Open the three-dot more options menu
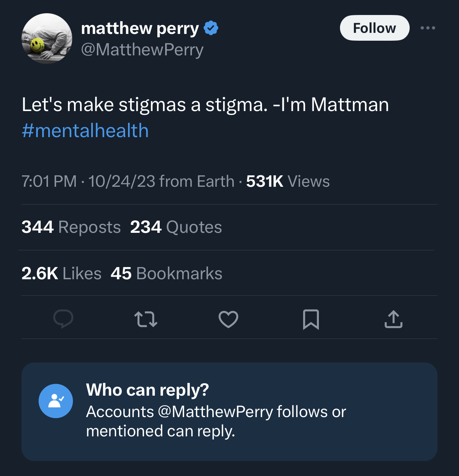 428,28
